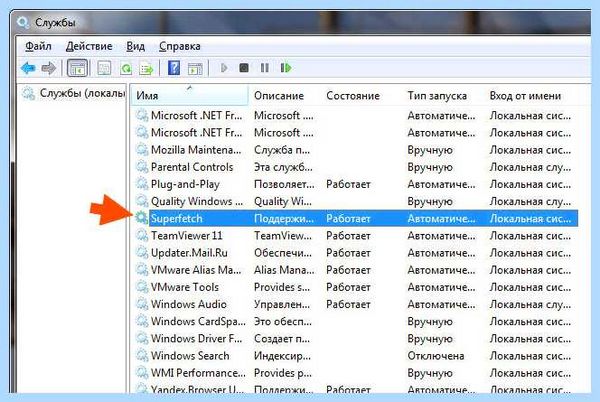Click the gear icon next to VMware Tools
600x402 pixels.
tap(142, 287)
